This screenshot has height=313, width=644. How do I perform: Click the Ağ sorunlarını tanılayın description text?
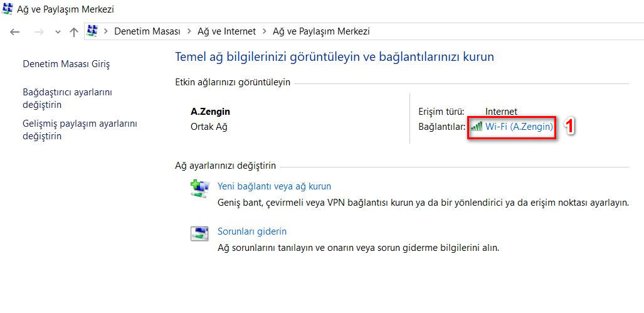tap(358, 248)
